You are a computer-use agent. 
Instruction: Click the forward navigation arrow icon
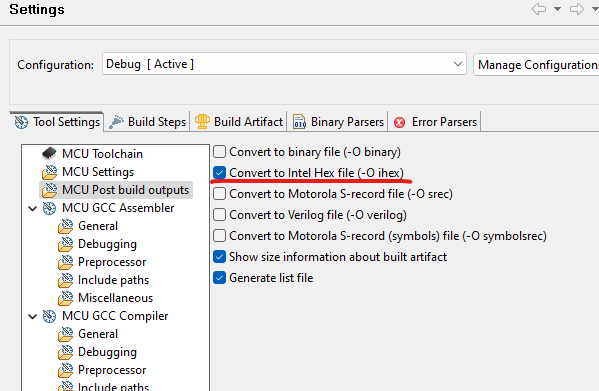(577, 9)
